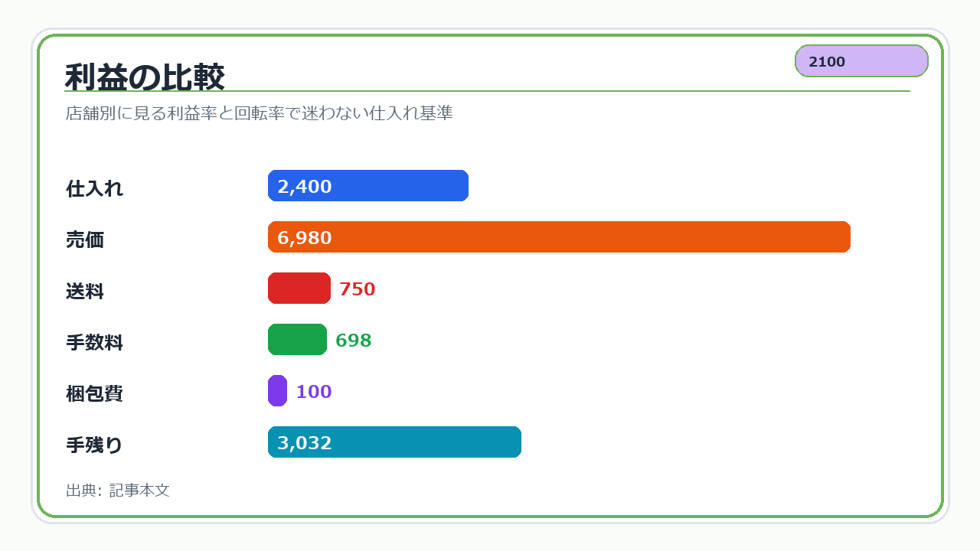This screenshot has height=551, width=980.
Task: Click the 出典: 記事本文 source text
Action: [x=118, y=491]
